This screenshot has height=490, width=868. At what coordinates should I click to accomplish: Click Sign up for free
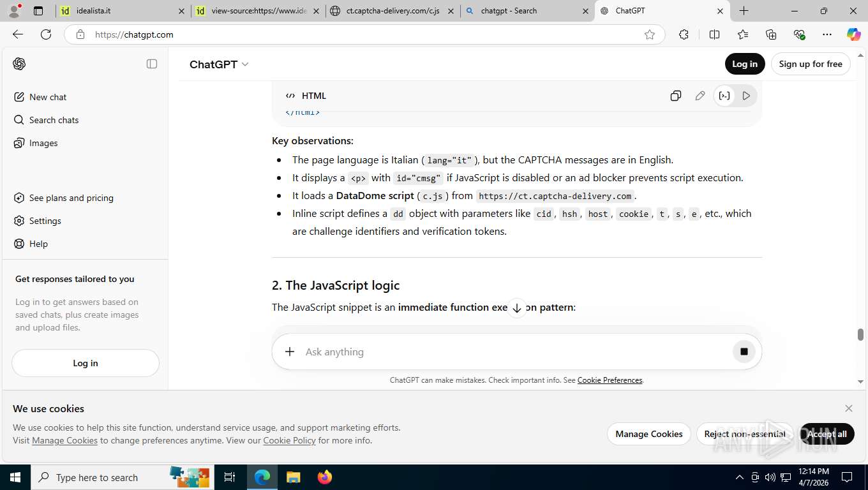tap(811, 64)
